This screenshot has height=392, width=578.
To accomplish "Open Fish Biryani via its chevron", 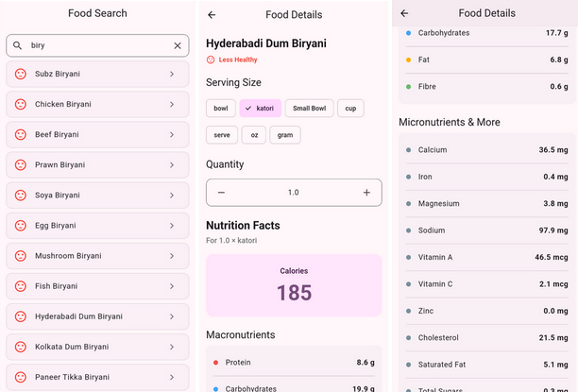I will tap(172, 286).
